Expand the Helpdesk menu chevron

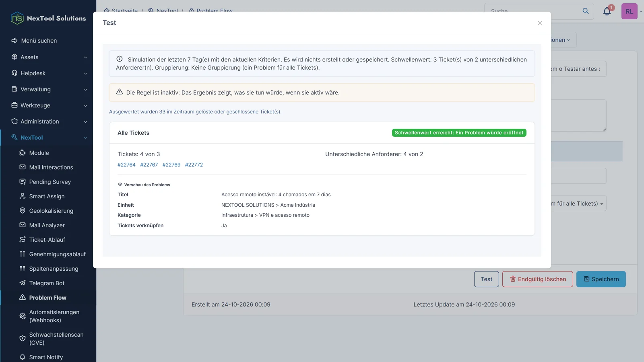tap(85, 73)
